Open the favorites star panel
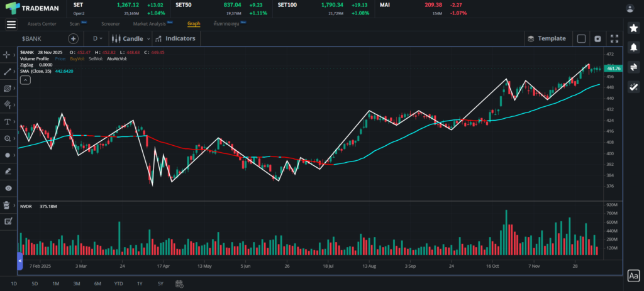 pos(633,28)
